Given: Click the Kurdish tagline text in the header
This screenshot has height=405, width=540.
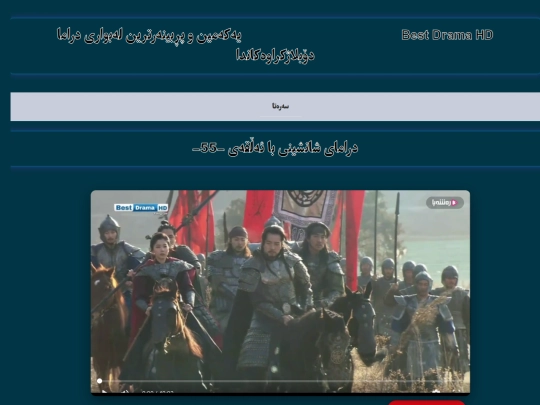Looking at the screenshot, I should click(186, 45).
